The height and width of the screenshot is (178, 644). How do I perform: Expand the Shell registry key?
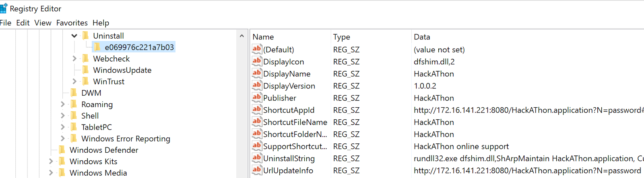pos(62,116)
